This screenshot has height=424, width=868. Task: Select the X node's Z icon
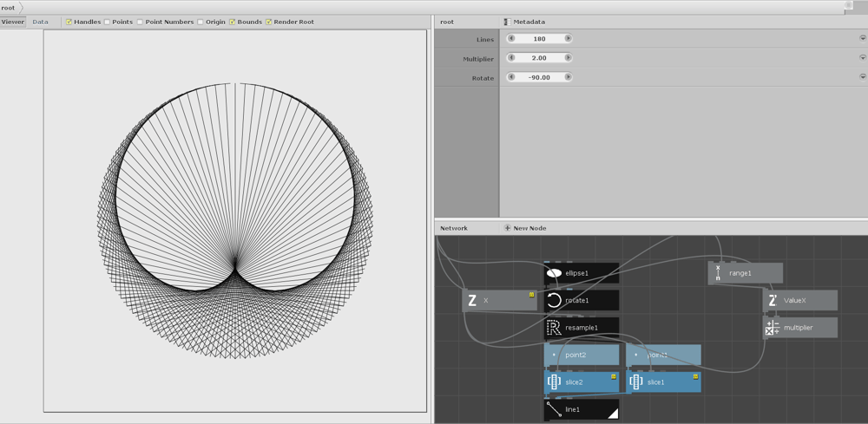[471, 300]
